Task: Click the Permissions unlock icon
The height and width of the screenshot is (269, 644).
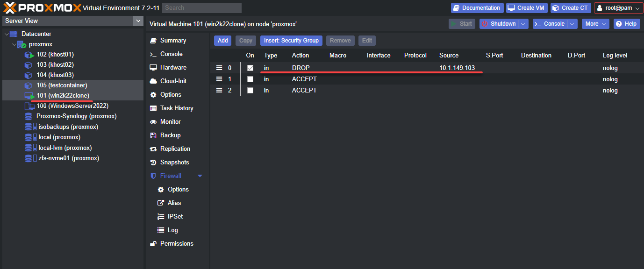Action: click(x=153, y=244)
